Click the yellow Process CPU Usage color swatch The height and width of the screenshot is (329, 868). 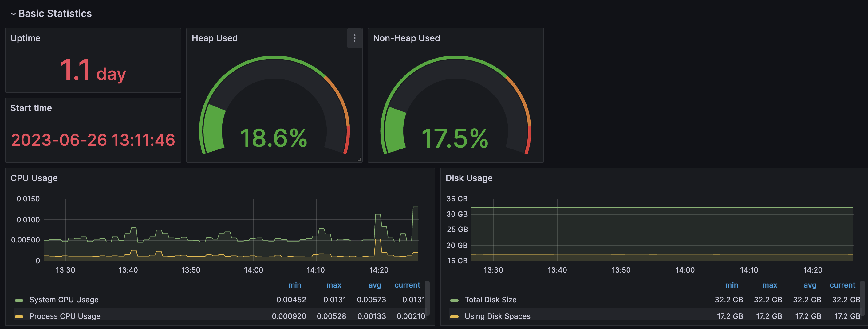pos(19,316)
